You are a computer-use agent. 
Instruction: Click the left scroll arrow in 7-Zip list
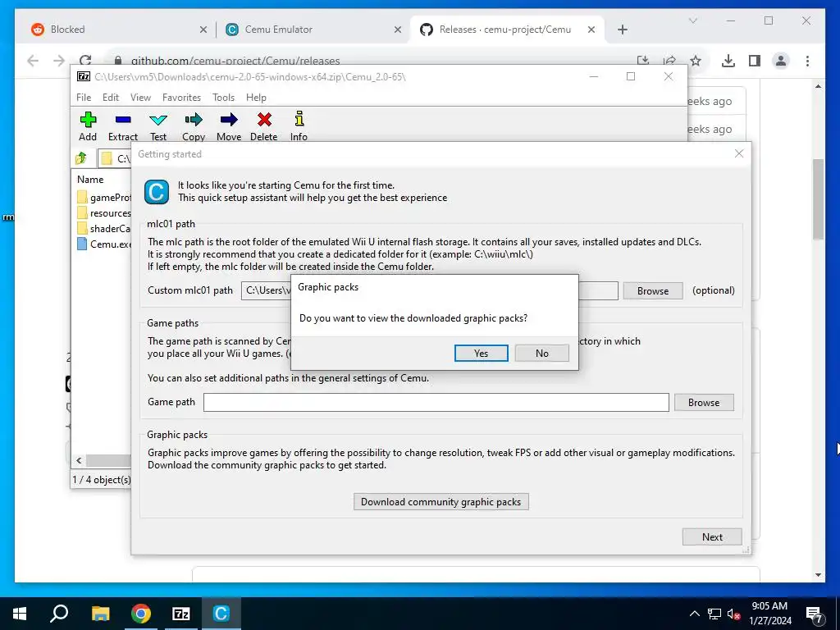coord(80,460)
